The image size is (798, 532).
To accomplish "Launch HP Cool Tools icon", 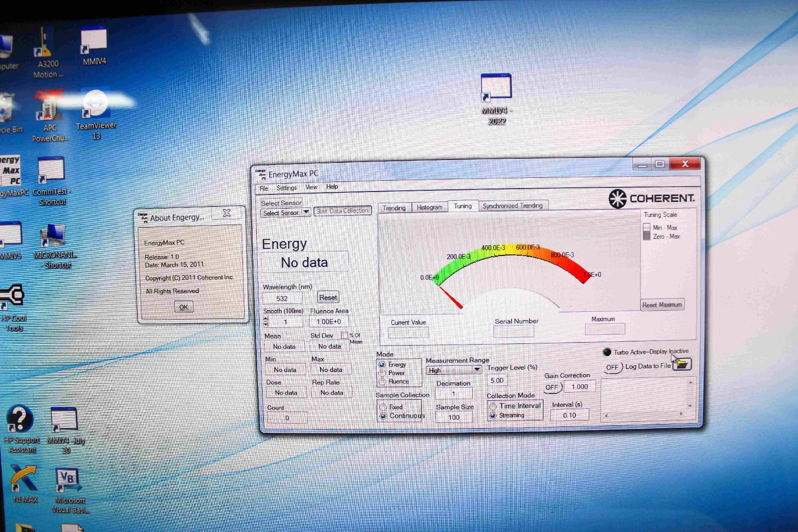I will [x=13, y=308].
